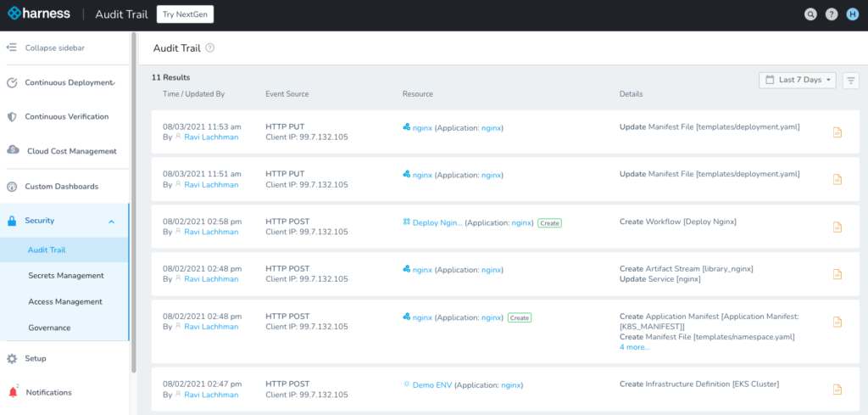Open Ravi Lachhman link in 02:47 pm row

(211, 395)
